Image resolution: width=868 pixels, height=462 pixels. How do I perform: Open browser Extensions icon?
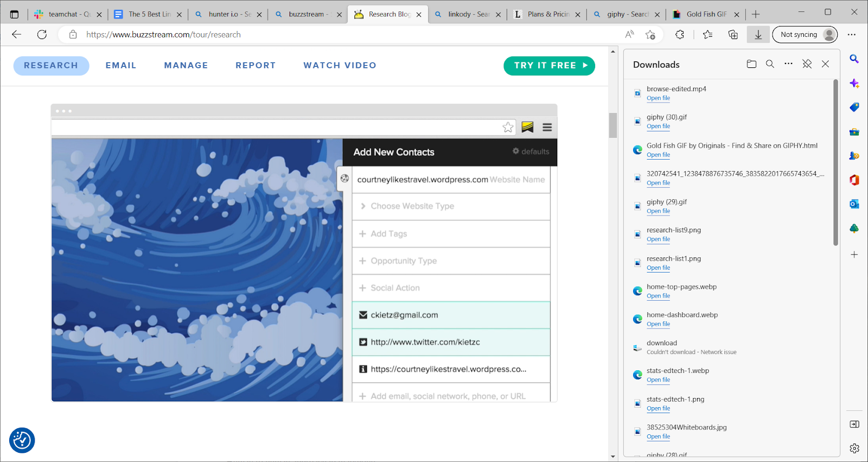680,35
